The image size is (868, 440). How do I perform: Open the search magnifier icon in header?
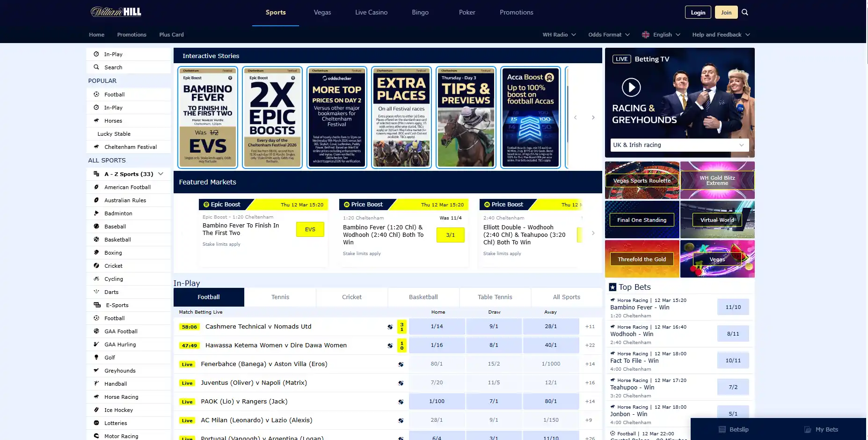point(745,12)
